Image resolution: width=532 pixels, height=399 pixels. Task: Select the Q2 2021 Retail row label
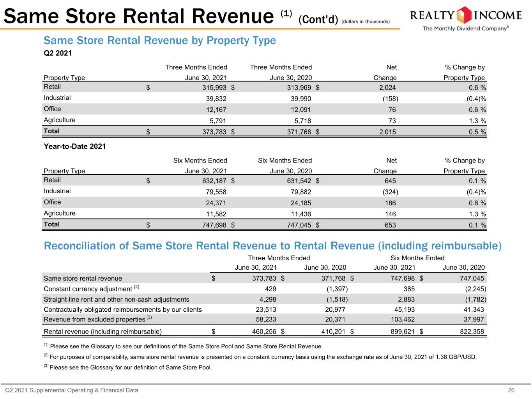(52, 87)
